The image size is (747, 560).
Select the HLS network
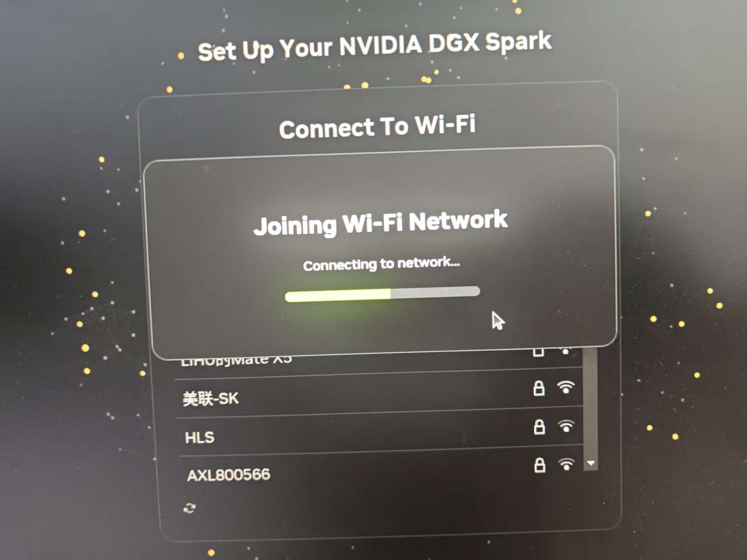(x=380, y=432)
